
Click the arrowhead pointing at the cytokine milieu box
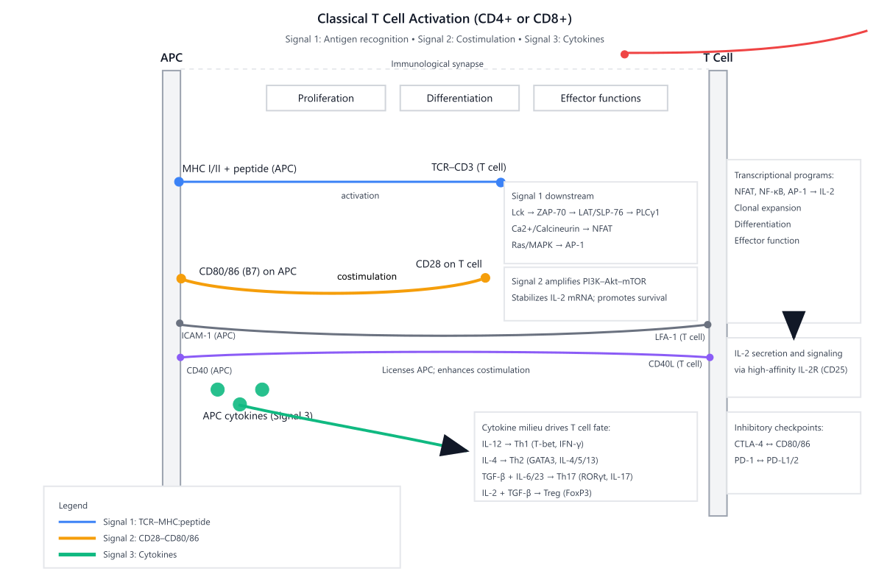453,444
